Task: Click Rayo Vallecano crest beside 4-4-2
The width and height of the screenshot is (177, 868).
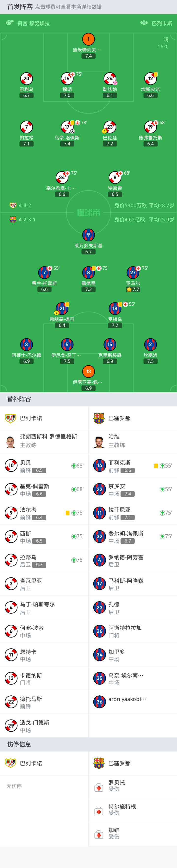Action: pos(13,205)
